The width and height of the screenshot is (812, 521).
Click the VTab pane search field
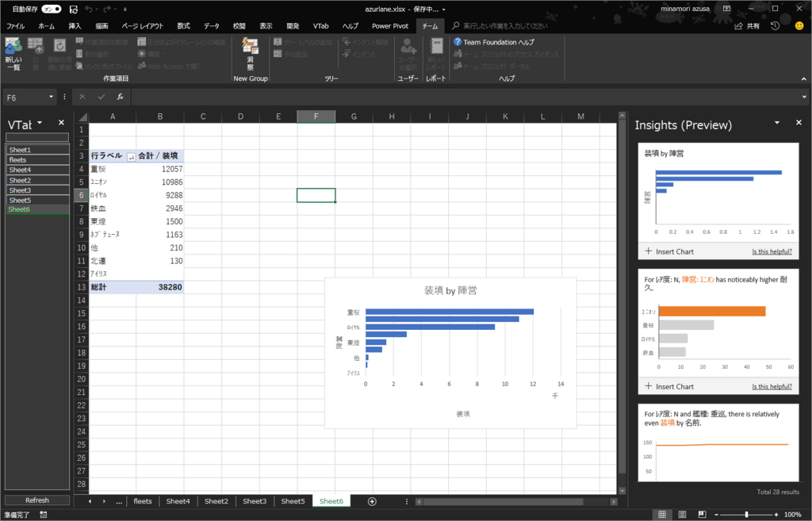tap(37, 137)
